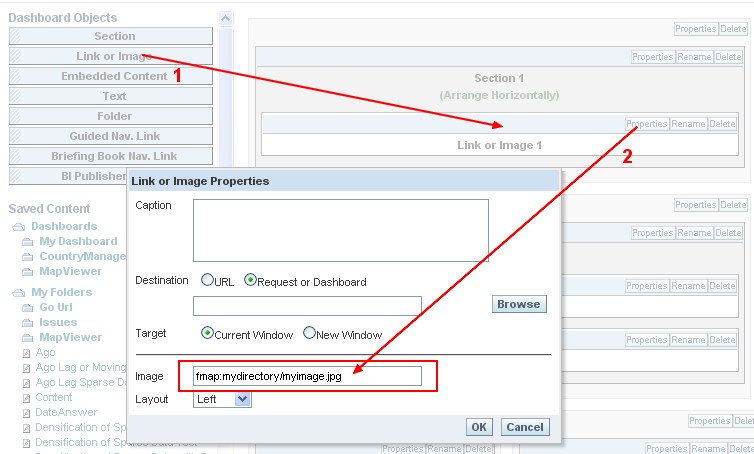Click the My Dashboard folder icon
Viewport: 754px width, 454px height.
coord(28,242)
